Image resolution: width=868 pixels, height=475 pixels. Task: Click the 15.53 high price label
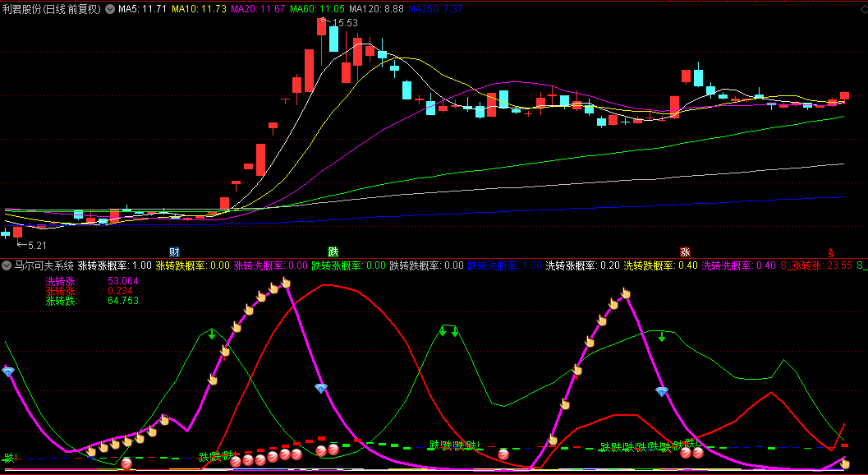coord(345,23)
